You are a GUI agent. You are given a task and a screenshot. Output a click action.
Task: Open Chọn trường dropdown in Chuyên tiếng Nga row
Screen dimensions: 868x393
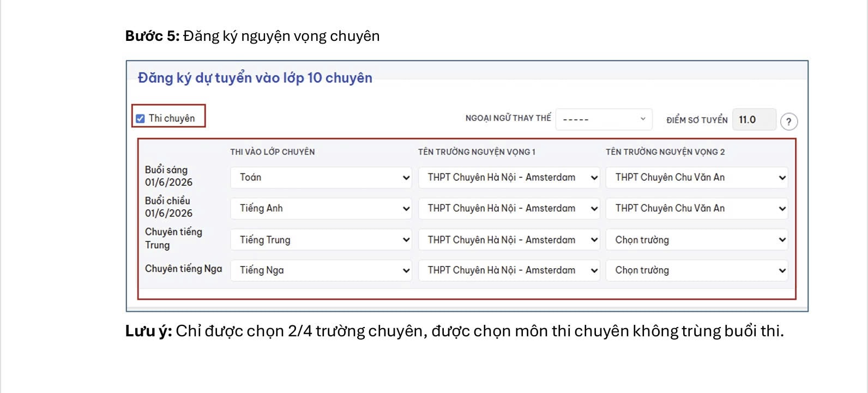point(696,270)
